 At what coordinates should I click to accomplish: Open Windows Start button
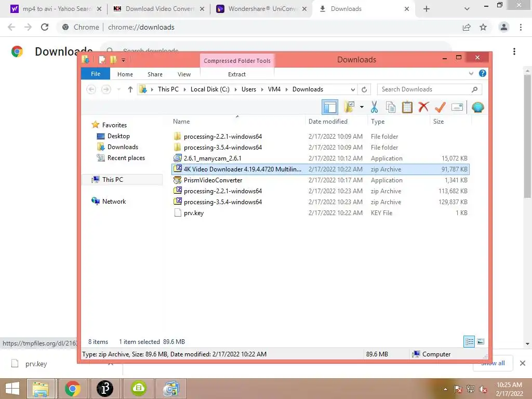click(x=12, y=389)
